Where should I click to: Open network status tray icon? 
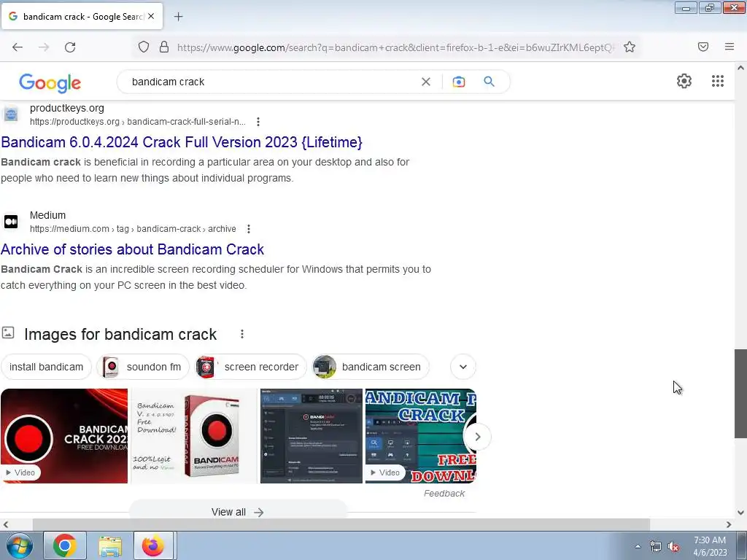click(656, 547)
